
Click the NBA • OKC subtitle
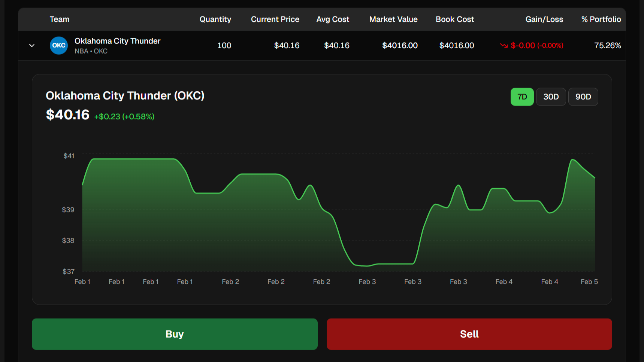coord(91,51)
